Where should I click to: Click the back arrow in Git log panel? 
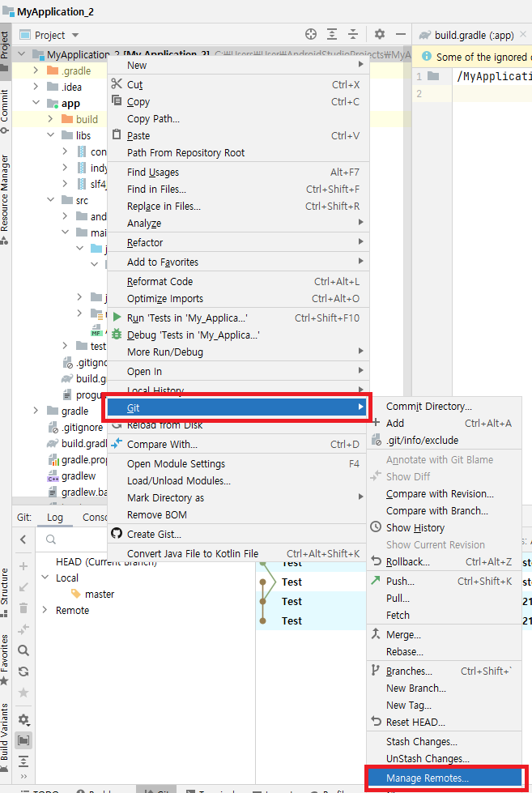point(23,539)
